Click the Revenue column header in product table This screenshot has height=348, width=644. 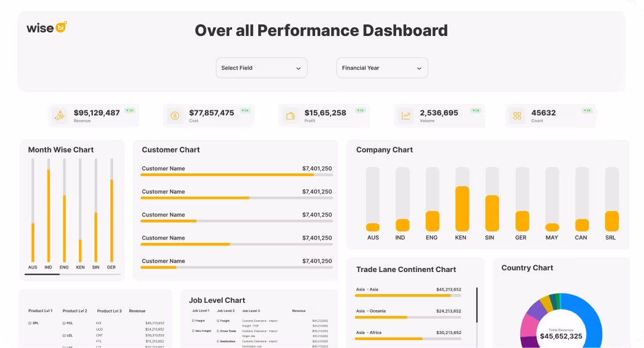click(x=137, y=311)
